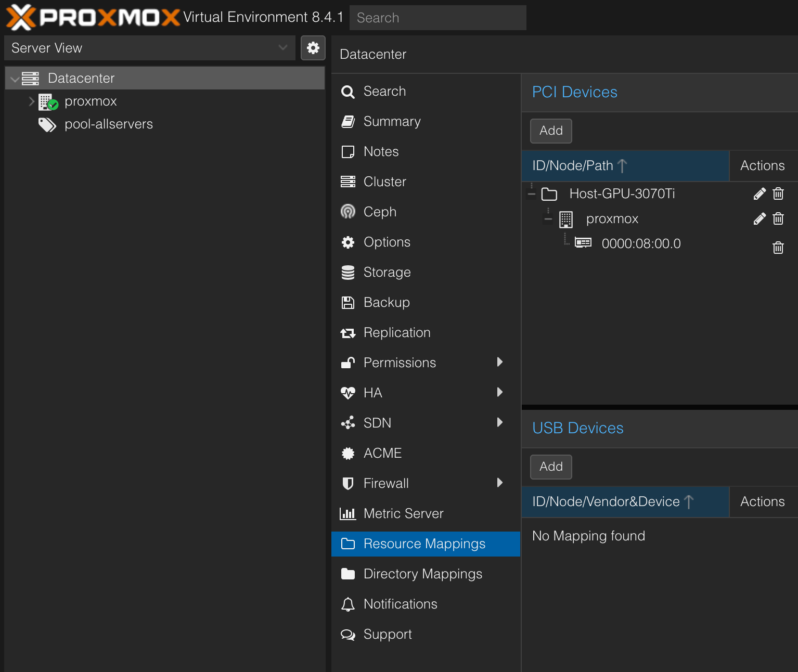This screenshot has height=672, width=798.
Task: Expand the Permissions submenu arrow
Action: coord(500,362)
